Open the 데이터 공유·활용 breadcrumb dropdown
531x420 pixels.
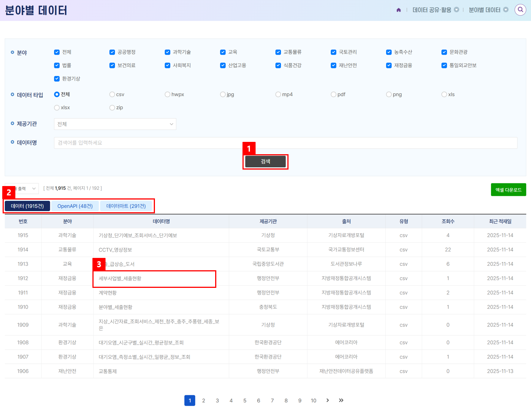456,10
